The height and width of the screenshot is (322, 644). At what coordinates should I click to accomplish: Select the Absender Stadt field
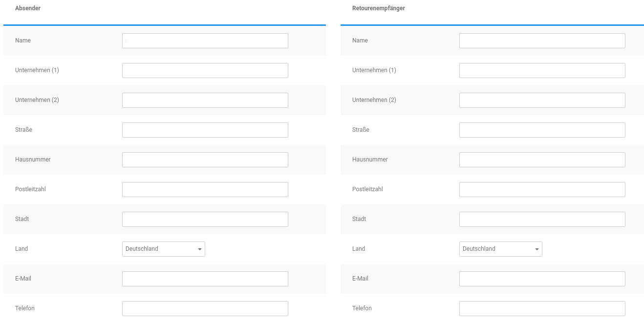click(205, 219)
